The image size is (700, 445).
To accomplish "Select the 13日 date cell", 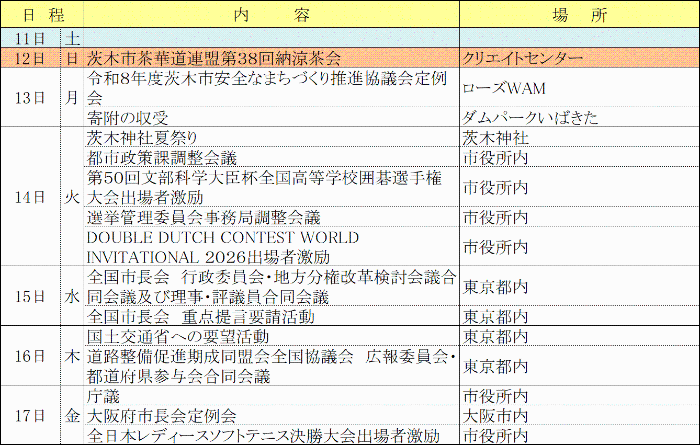I will pyautogui.click(x=30, y=97).
